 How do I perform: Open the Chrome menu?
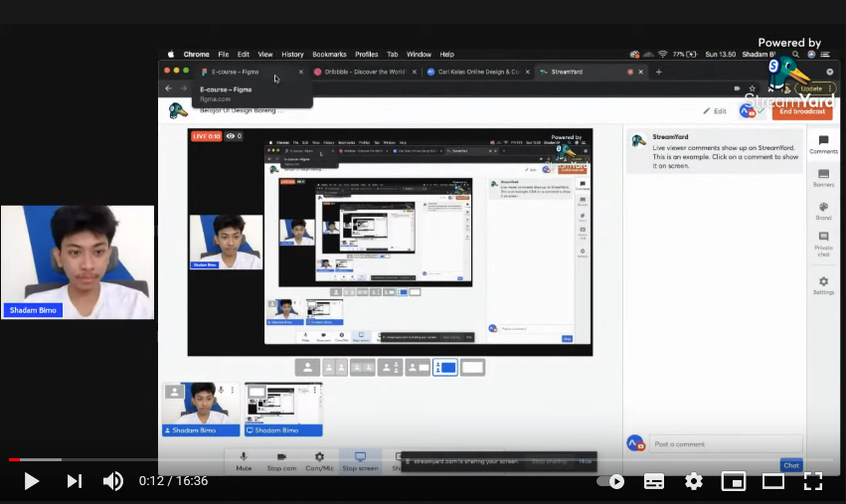coord(196,54)
